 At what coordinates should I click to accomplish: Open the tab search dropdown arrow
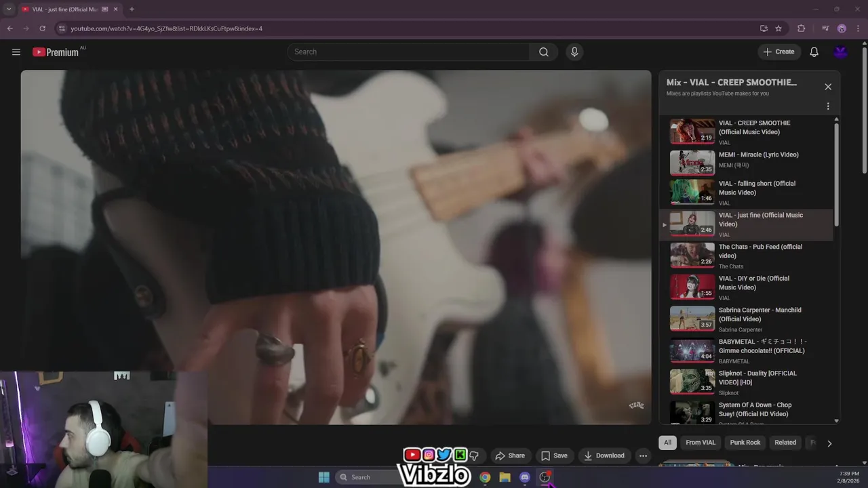point(9,9)
